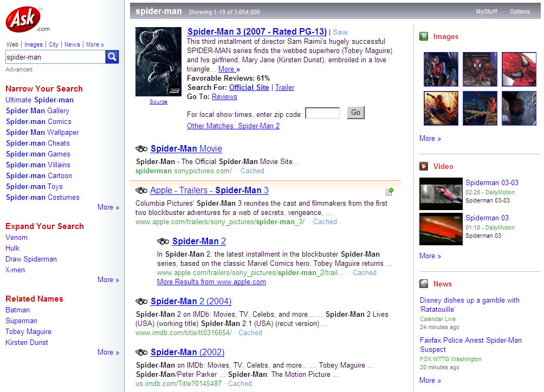Switch to the News search tab
The image size is (544, 392).
pos(72,44)
